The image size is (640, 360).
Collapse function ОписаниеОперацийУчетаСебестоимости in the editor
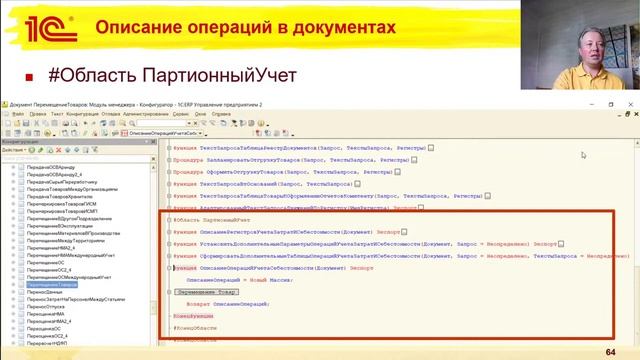coord(169,268)
